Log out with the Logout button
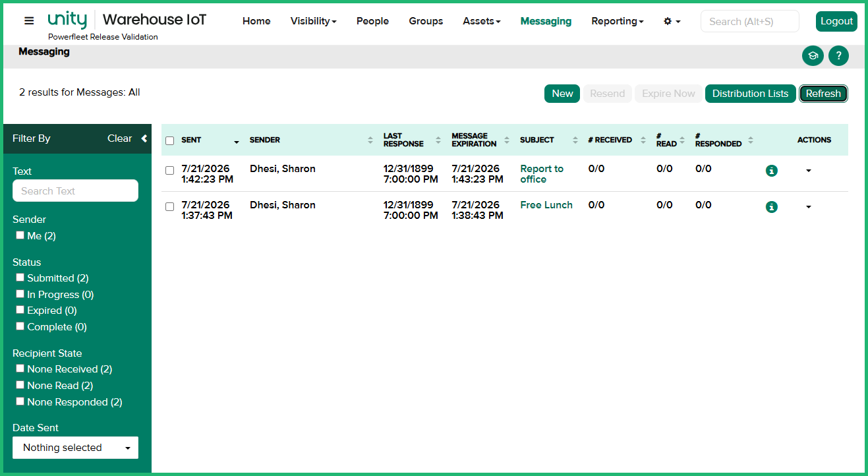 pos(836,21)
